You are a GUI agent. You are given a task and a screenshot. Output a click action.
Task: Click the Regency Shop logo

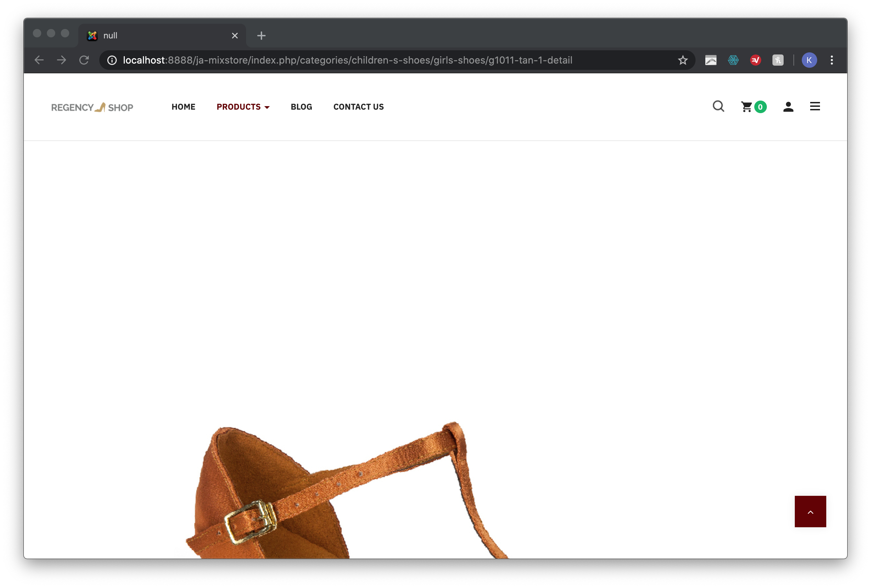(x=92, y=107)
